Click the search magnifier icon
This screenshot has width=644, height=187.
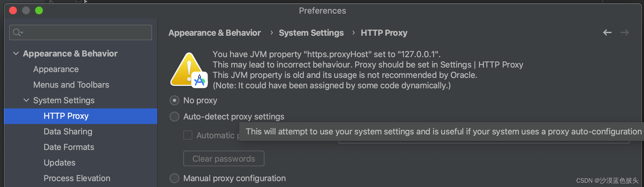coord(18,32)
